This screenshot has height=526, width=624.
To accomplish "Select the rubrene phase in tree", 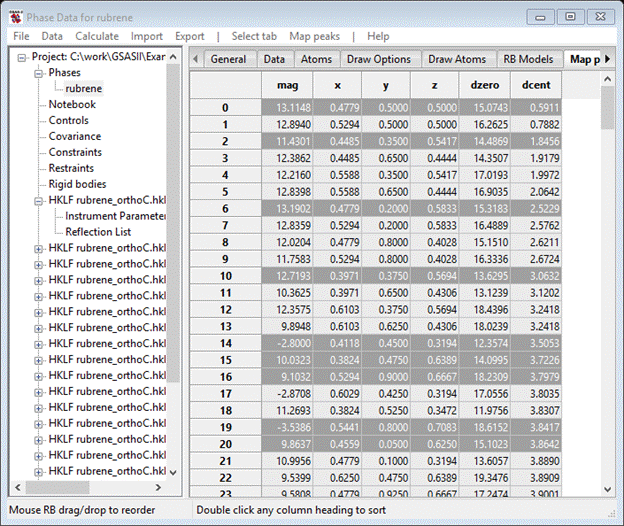I will [83, 89].
